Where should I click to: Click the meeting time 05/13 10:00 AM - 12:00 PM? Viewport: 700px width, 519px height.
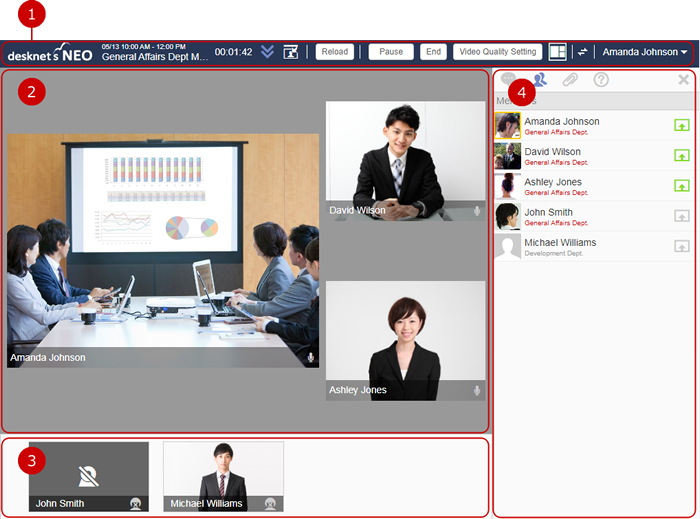point(143,46)
